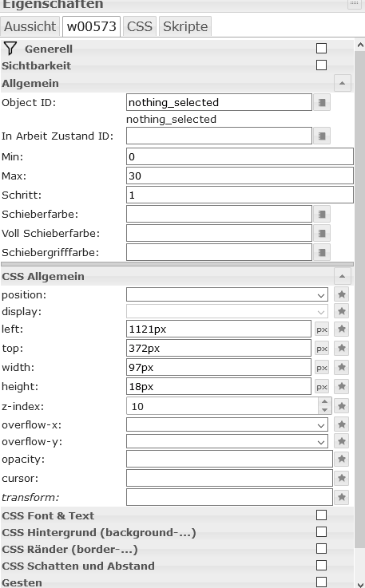Switch to the Skripte tab
Viewport: 365px width, 588px height.
click(185, 26)
